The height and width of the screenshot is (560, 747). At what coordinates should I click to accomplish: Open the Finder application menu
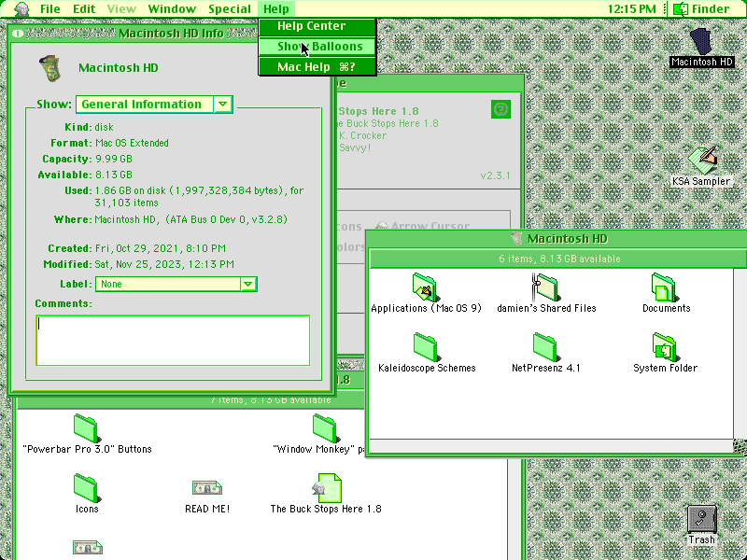(701, 9)
